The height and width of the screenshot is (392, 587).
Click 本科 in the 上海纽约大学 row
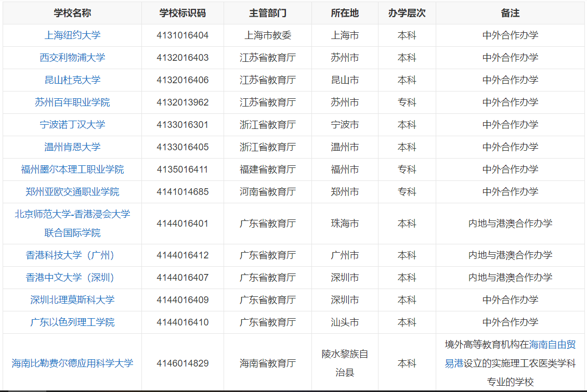[x=407, y=35]
